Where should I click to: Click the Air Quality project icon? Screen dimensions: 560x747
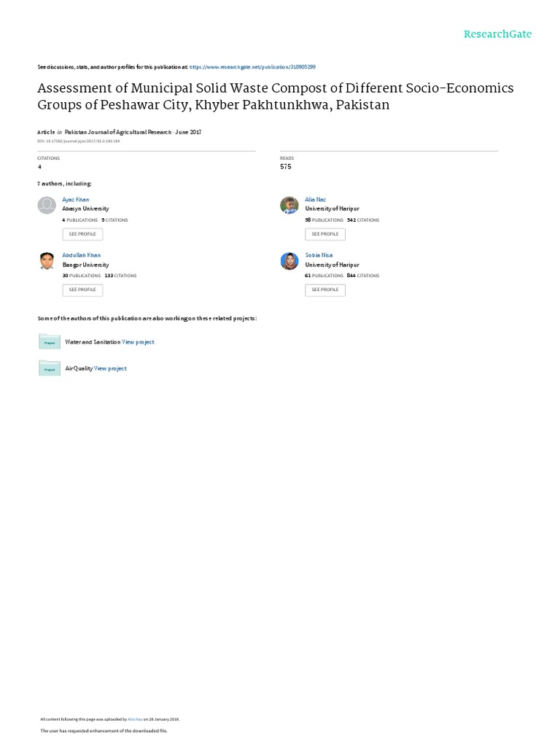(x=50, y=368)
